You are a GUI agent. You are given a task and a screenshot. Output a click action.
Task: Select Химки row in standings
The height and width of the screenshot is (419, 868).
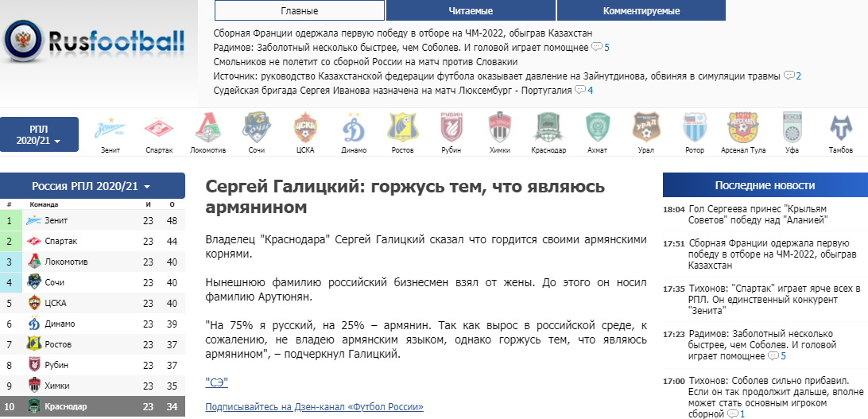tap(92, 386)
